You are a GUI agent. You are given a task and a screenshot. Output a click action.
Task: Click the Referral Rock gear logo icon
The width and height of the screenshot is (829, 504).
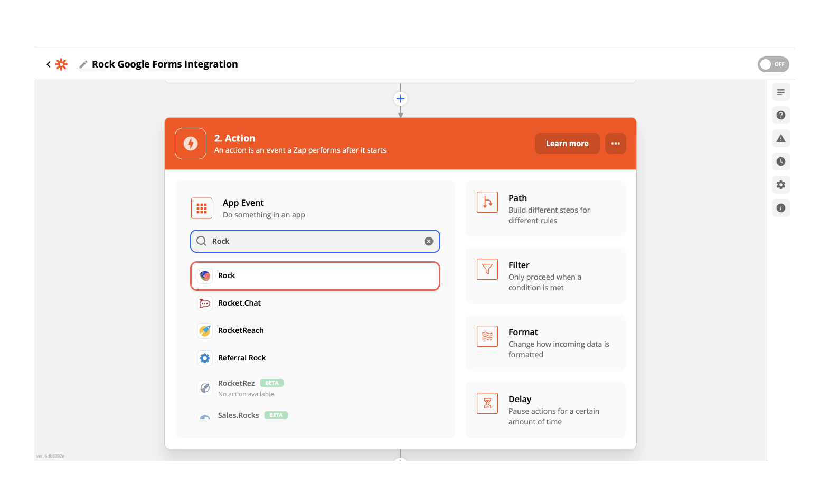205,358
